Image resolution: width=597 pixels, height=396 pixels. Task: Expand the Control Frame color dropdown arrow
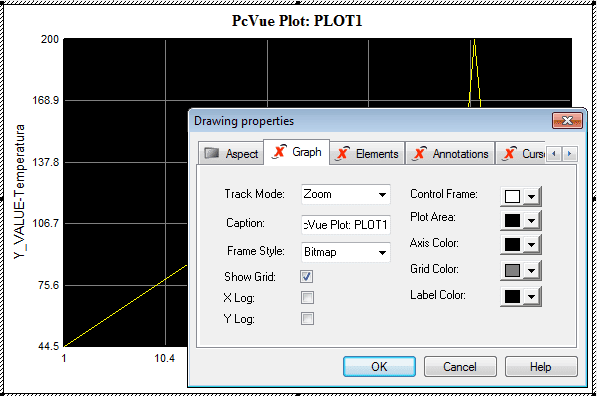pos(531,197)
